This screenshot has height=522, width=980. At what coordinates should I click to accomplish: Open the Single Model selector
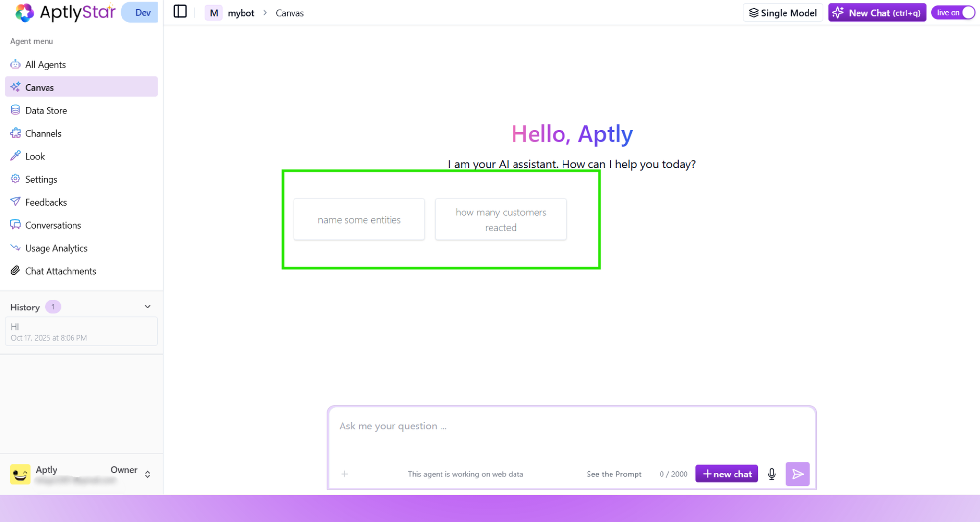tap(783, 12)
